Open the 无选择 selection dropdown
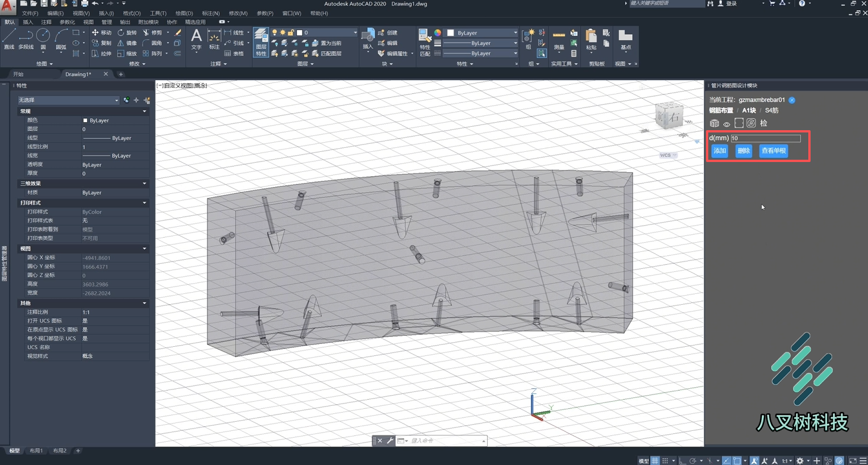The image size is (868, 465). [x=68, y=100]
